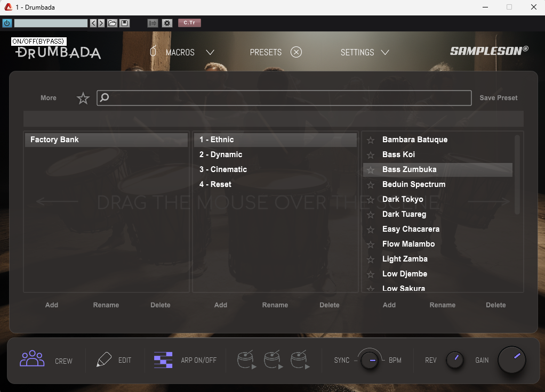The height and width of the screenshot is (392, 545).
Task: Load the Beduin Spectrum preset
Action: (x=414, y=184)
